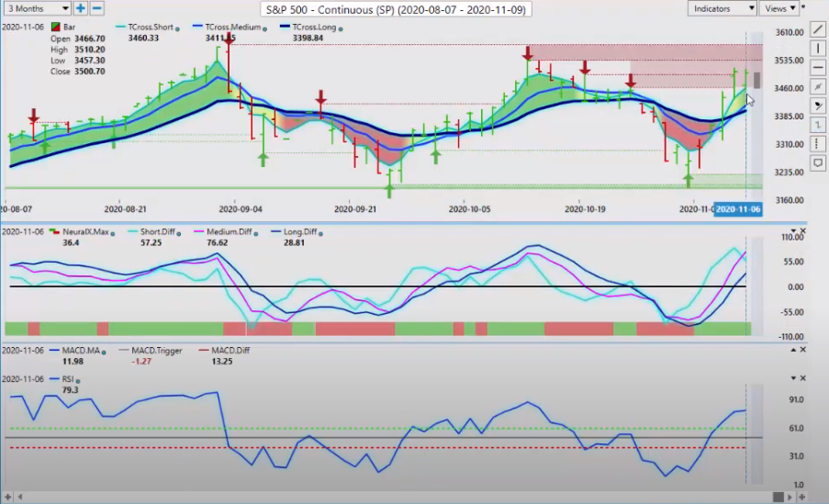Click the MACD.Diff value 13.25
The height and width of the screenshot is (504, 829).
[222, 361]
